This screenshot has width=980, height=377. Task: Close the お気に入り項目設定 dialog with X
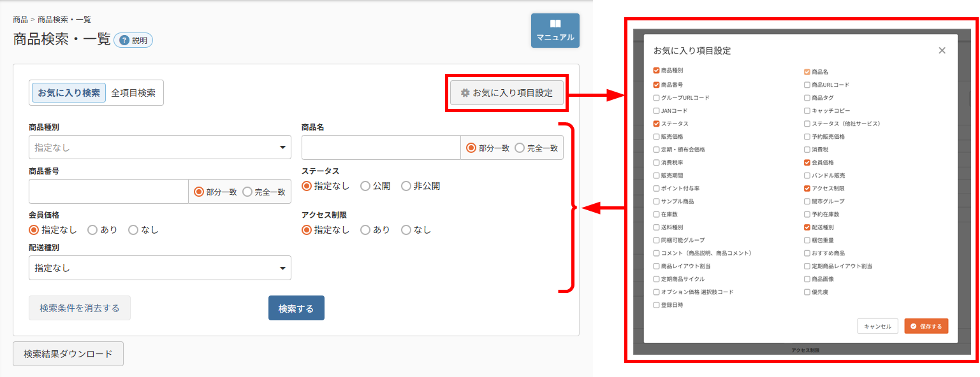tap(942, 50)
